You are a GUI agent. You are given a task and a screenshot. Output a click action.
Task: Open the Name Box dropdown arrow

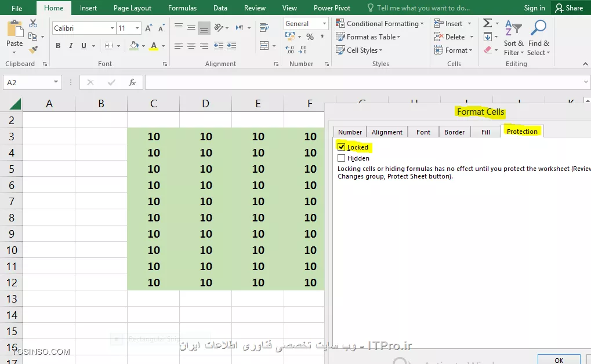pos(56,82)
